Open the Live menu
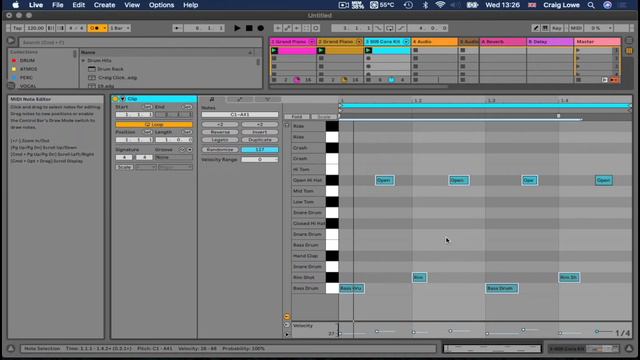640x360 pixels. (36, 5)
